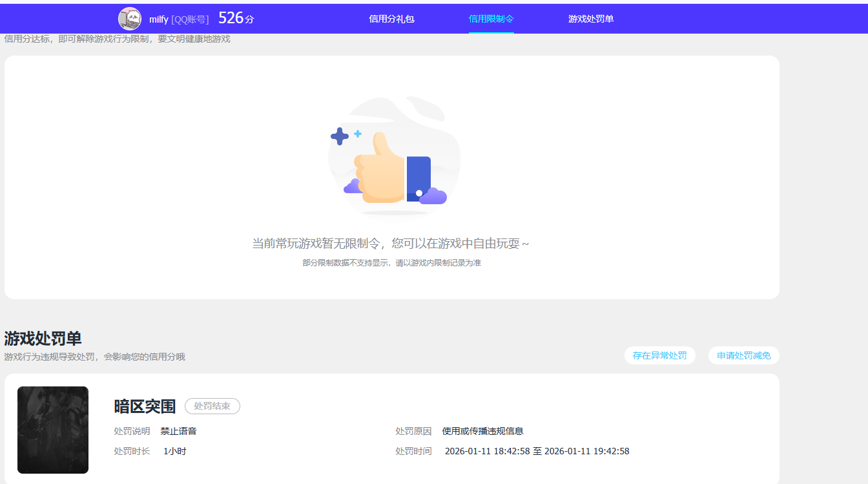Click the 存在异常处罚 button
This screenshot has width=868, height=484.
click(660, 355)
